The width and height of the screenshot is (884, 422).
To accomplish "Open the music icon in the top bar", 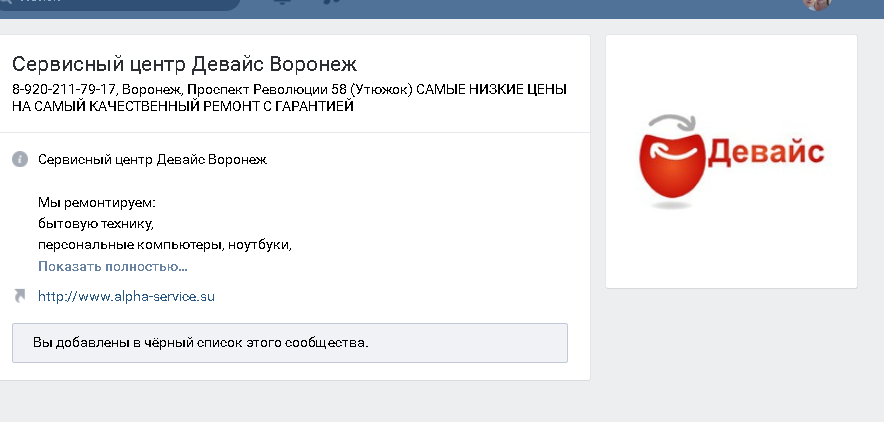I will point(332,3).
